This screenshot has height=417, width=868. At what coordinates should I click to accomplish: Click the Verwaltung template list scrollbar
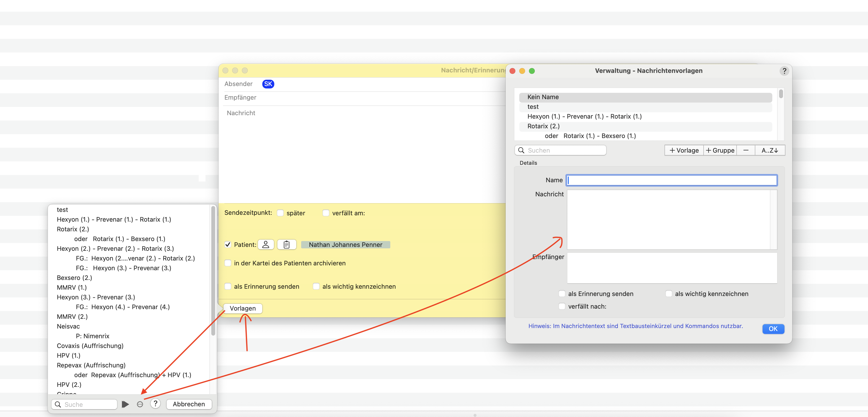(781, 114)
